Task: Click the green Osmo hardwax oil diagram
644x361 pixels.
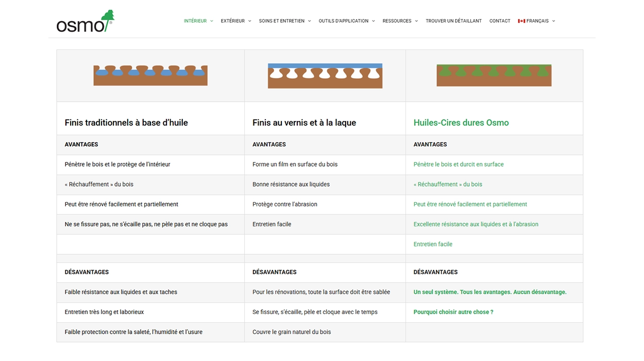Action: point(494,75)
